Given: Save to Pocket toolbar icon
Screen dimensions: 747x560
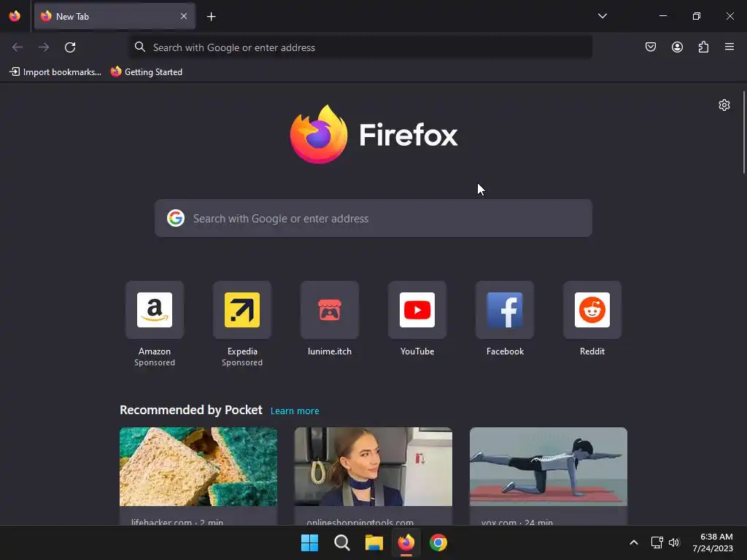Looking at the screenshot, I should pos(650,47).
